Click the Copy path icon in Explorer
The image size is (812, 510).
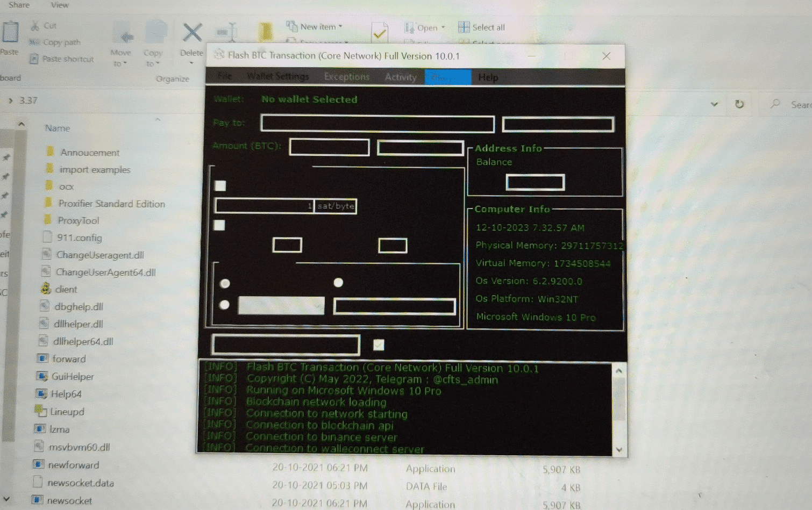coord(35,42)
